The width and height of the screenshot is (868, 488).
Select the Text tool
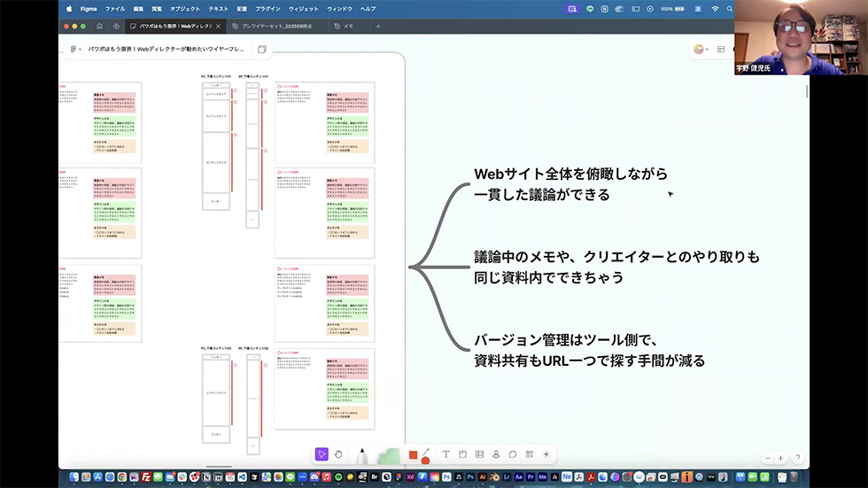point(446,454)
